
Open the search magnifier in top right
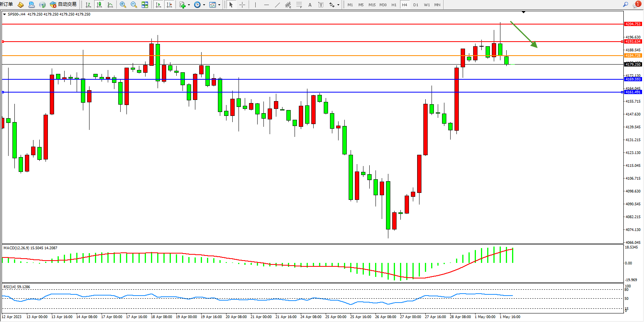pyautogui.click(x=626, y=5)
